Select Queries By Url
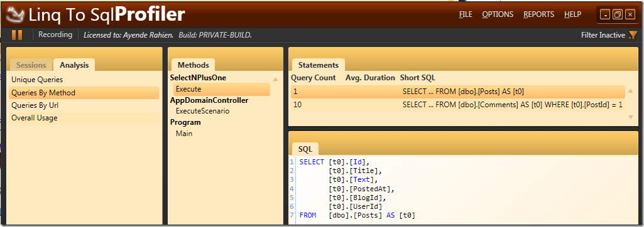Image resolution: width=644 pixels, height=227 pixels. (84, 105)
